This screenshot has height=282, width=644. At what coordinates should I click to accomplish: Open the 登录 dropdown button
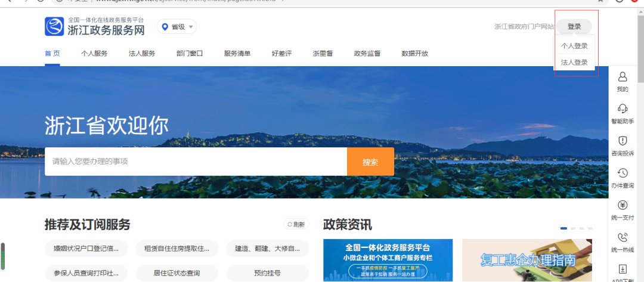pyautogui.click(x=574, y=27)
